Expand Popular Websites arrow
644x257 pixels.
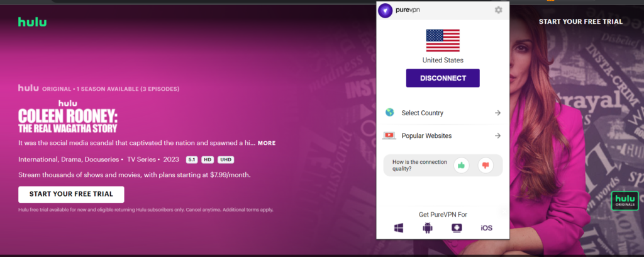click(x=497, y=135)
